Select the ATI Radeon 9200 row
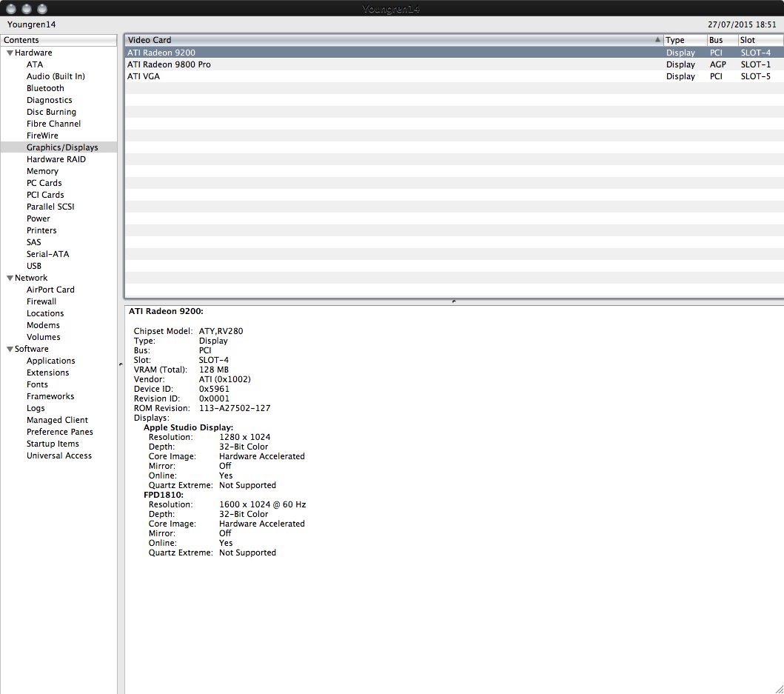 [454, 53]
